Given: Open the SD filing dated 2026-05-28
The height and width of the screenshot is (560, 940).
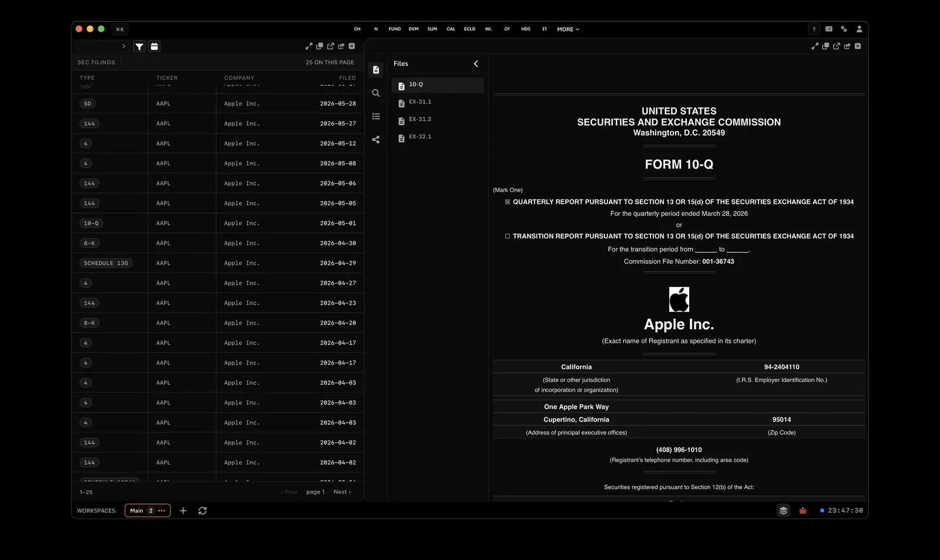Looking at the screenshot, I should tap(218, 104).
